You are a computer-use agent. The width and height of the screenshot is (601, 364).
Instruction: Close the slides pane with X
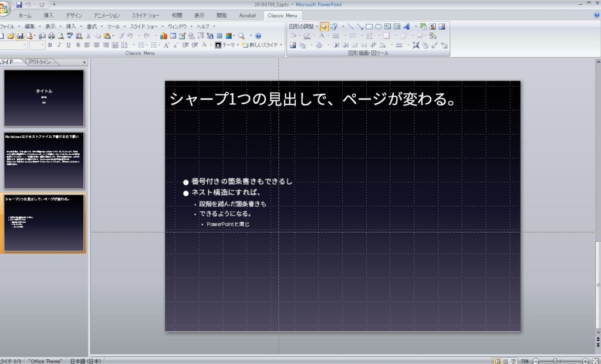[85, 62]
